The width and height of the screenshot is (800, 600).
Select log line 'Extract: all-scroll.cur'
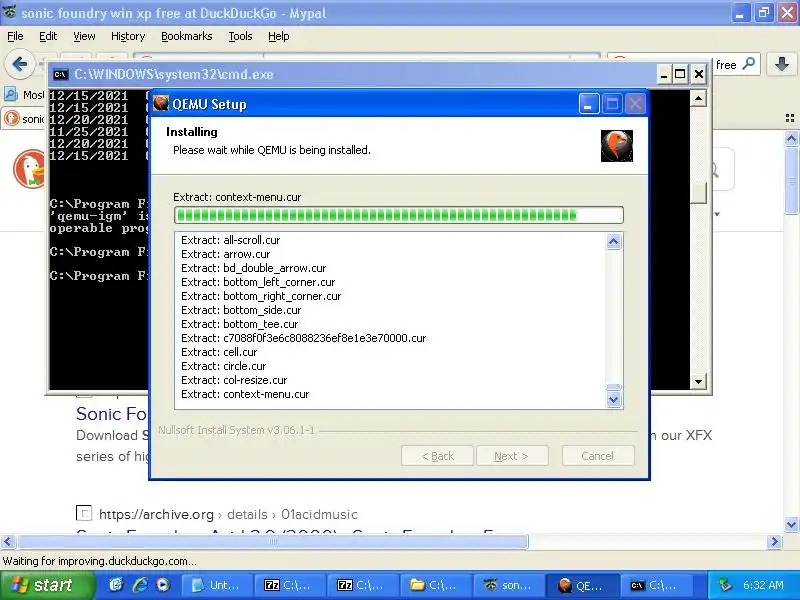point(231,240)
